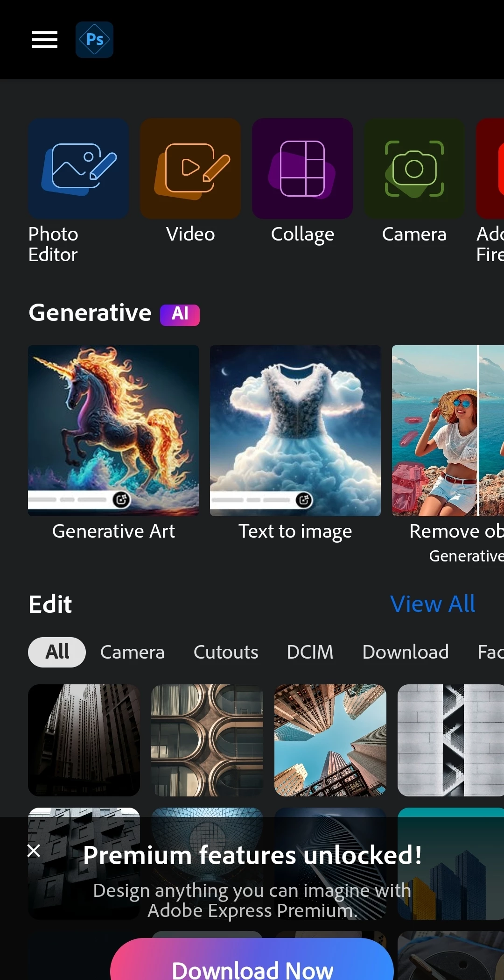
Task: Tap generate icon on Generative Art card
Action: point(121,500)
